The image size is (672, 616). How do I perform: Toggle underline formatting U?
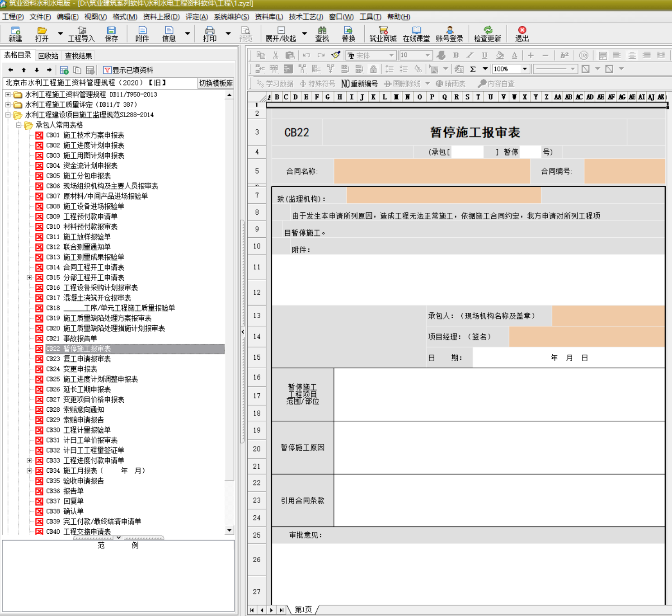tap(484, 55)
